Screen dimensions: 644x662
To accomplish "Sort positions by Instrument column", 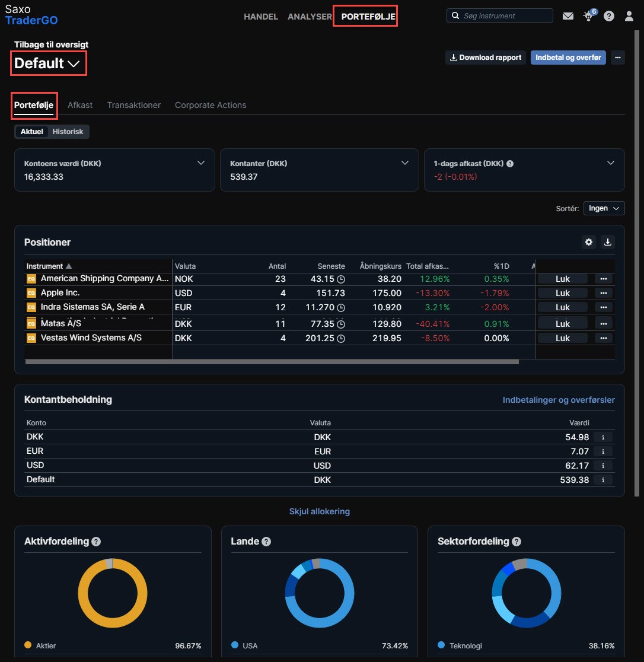I will pos(49,266).
